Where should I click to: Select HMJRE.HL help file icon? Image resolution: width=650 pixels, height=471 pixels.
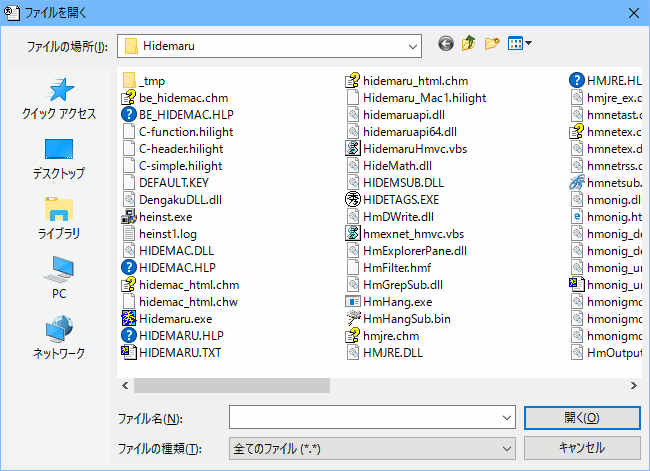(577, 80)
